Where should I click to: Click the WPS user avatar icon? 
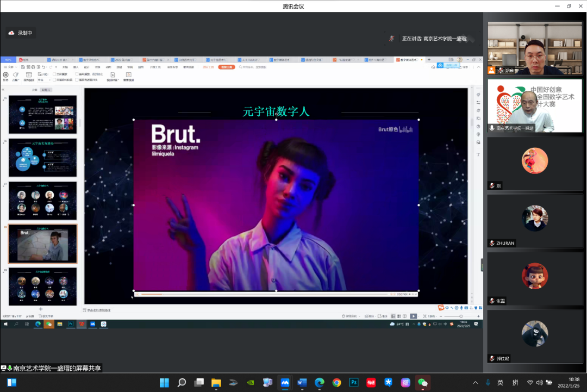click(460, 59)
